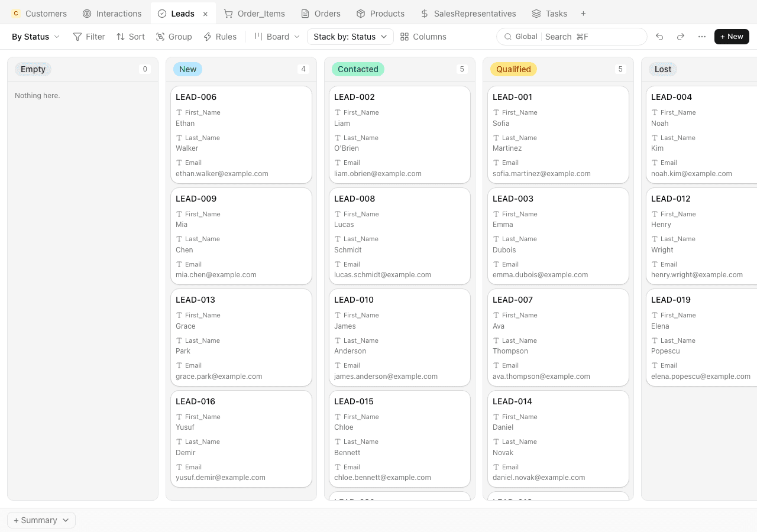Select the Contacted status column label
This screenshot has height=532, width=757.
click(358, 69)
